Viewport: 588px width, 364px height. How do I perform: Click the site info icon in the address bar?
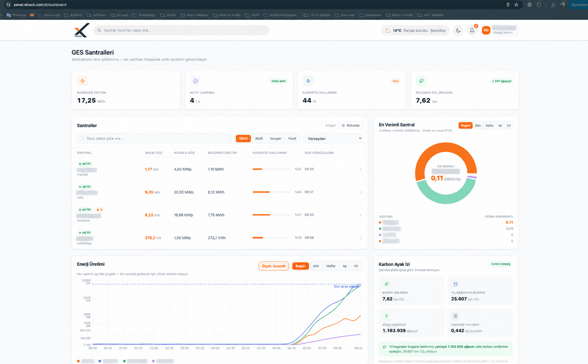tap(8, 5)
